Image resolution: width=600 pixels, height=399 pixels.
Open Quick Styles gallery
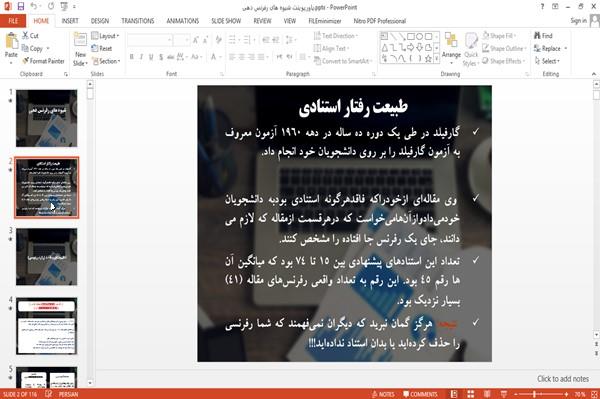[x=471, y=50]
